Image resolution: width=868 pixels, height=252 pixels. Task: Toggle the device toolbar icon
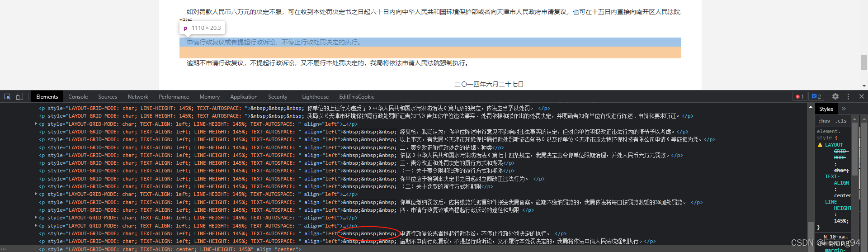(19, 97)
